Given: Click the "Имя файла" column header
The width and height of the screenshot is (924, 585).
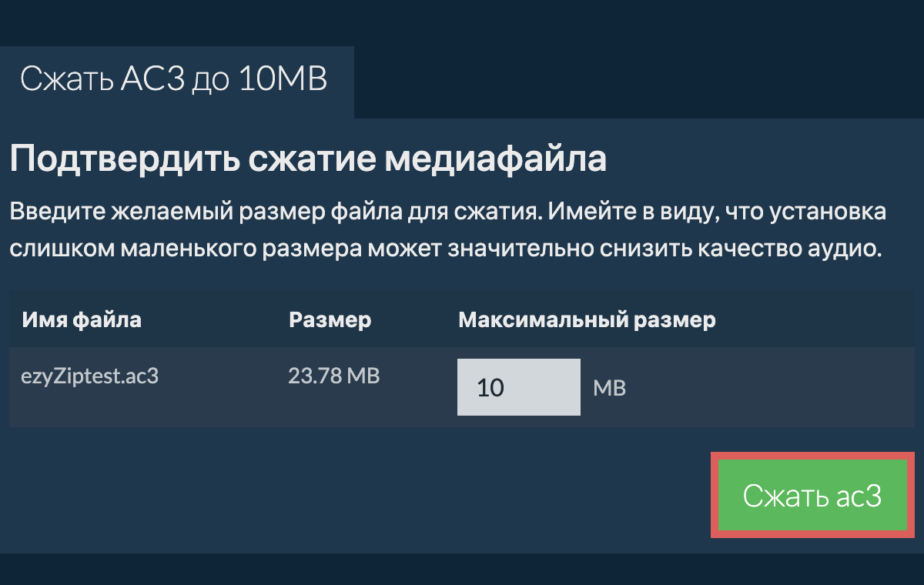Looking at the screenshot, I should point(82,319).
